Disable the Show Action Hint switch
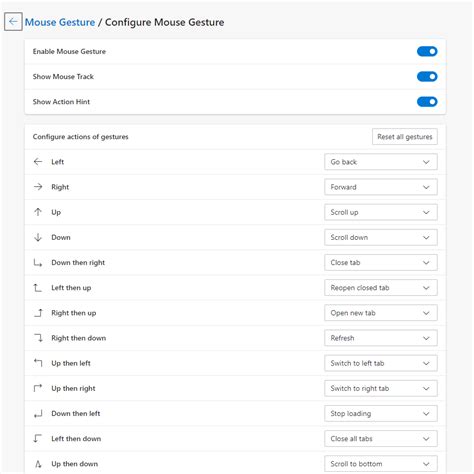474x474 pixels. coord(427,102)
